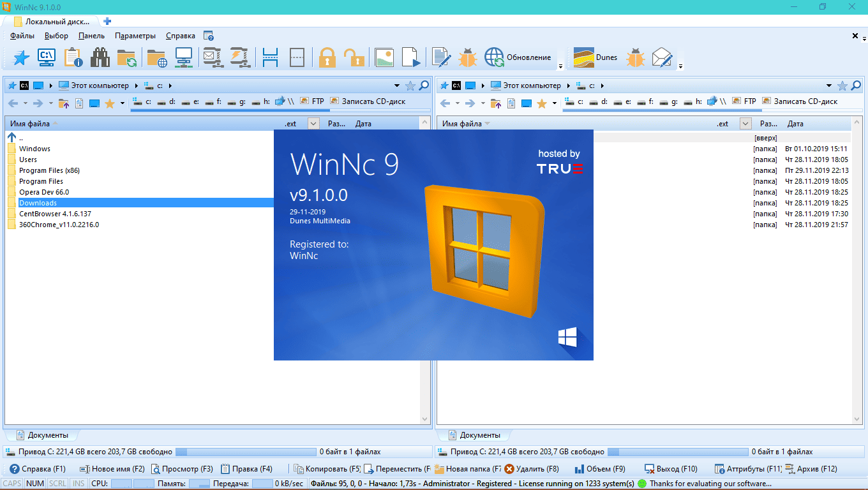Viewport: 868px width, 490px height.
Task: Click the envelope with pen mail icon
Action: (x=662, y=57)
